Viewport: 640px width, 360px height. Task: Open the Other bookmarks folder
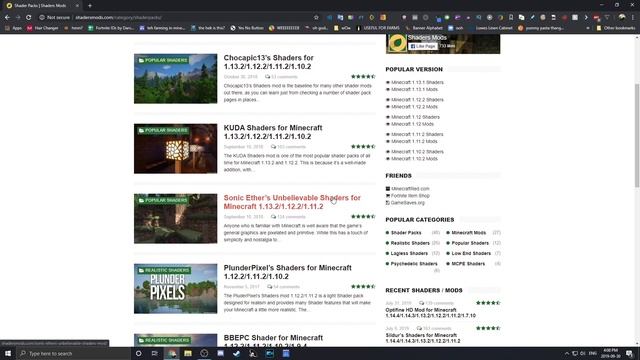[616, 28]
